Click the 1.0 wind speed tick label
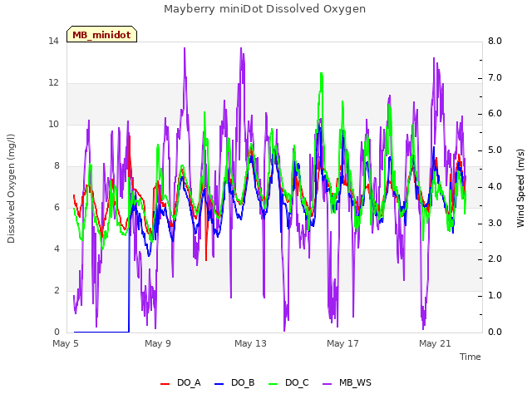532x399 pixels. point(495,295)
